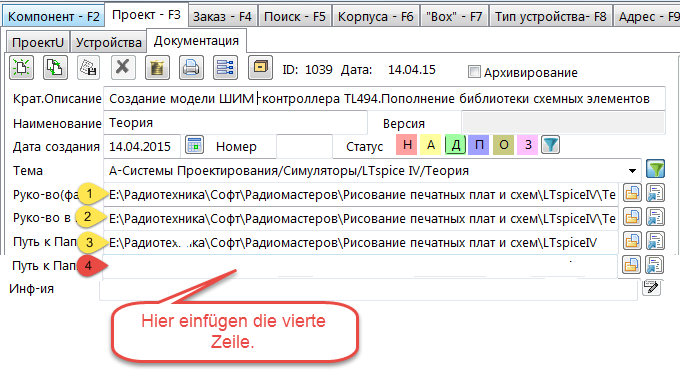Enable the Архивирование checkbox
This screenshot has height=371, width=680.
[474, 72]
